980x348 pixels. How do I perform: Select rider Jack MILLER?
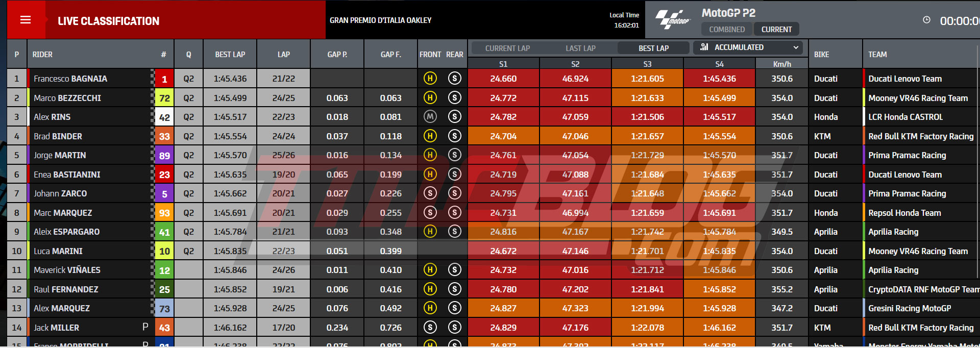[56, 328]
